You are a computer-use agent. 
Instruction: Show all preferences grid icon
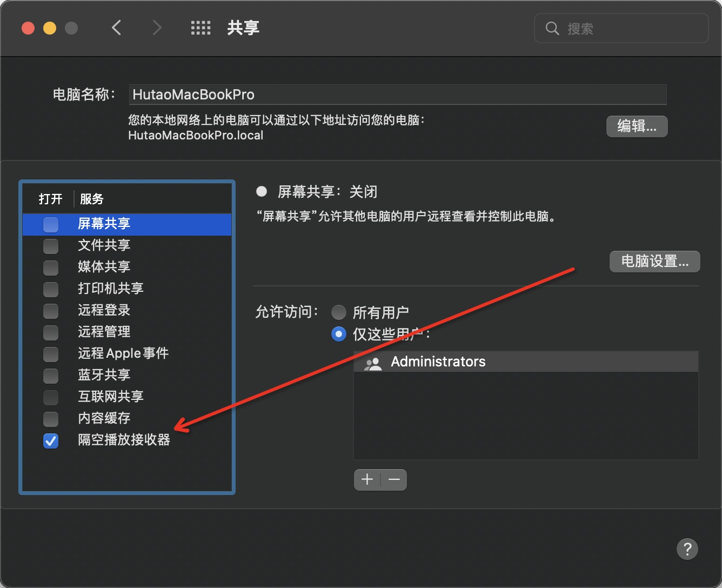pyautogui.click(x=200, y=28)
